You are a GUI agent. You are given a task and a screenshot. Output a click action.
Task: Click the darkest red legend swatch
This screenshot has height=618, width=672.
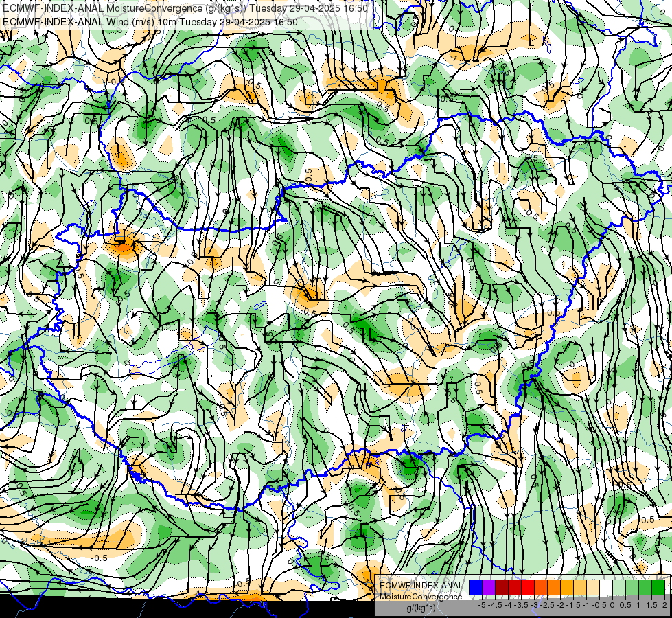[502, 587]
